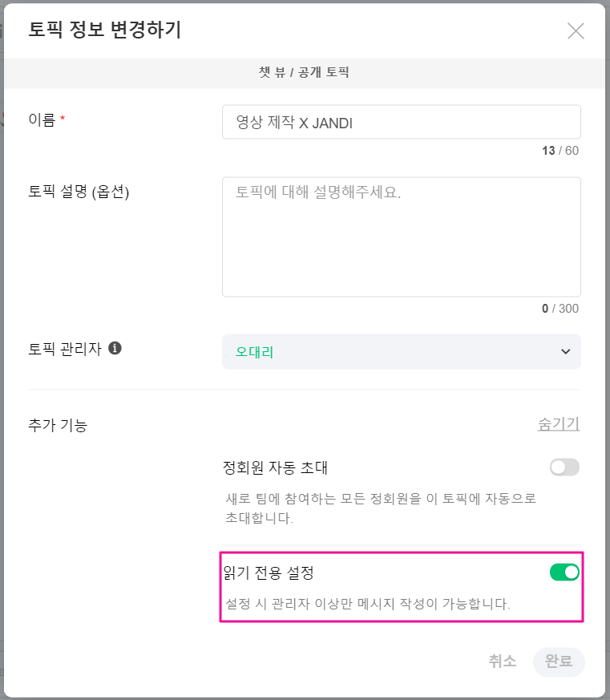Enable the 정회원 자동 초대 toggle
Screen dimensions: 610x700
[x=564, y=467]
